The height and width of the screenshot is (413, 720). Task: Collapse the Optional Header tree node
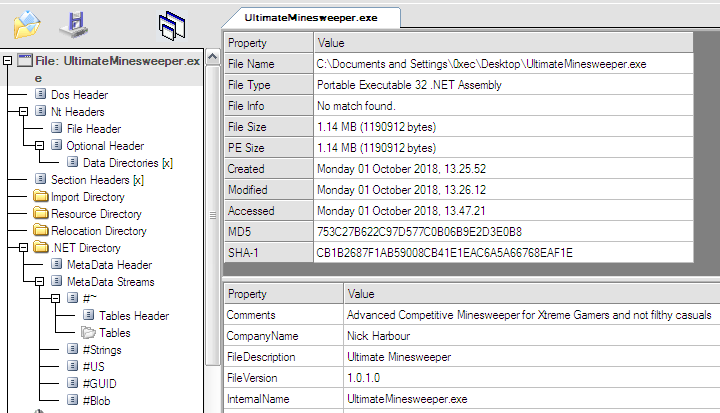click(39, 146)
